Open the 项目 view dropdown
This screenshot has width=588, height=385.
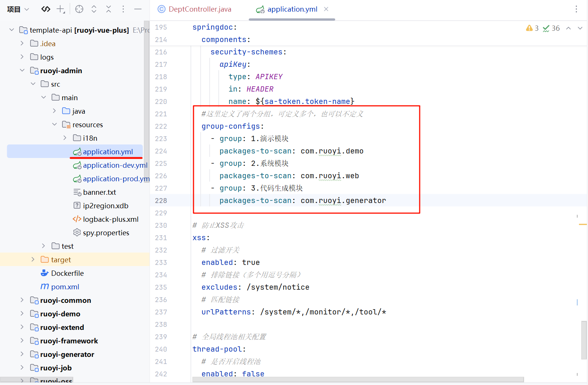coord(18,9)
